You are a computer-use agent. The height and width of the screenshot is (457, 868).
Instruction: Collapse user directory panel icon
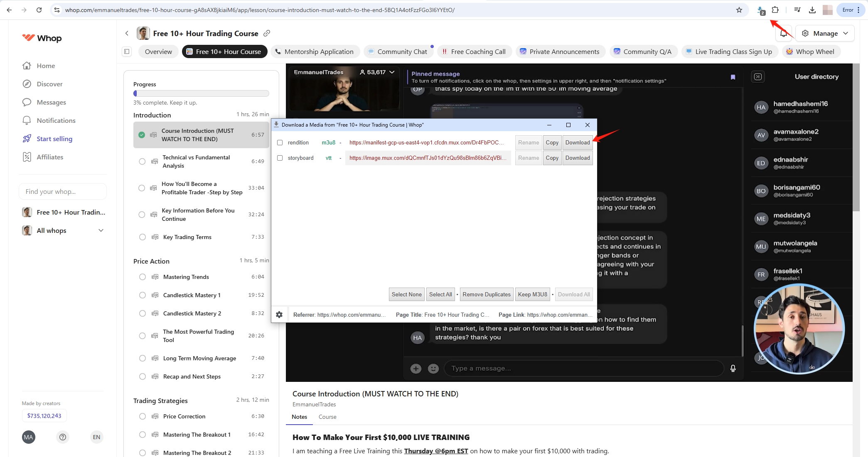[758, 76]
